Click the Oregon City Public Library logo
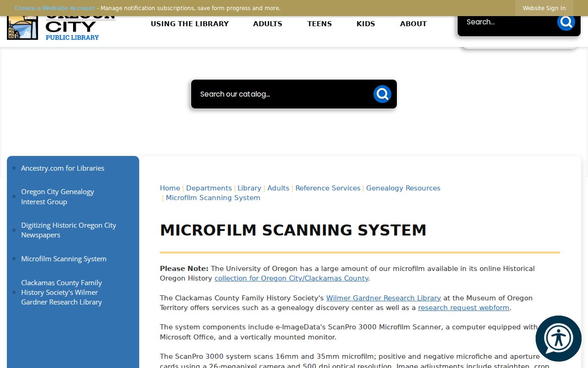This screenshot has width=588, height=368. 61,28
